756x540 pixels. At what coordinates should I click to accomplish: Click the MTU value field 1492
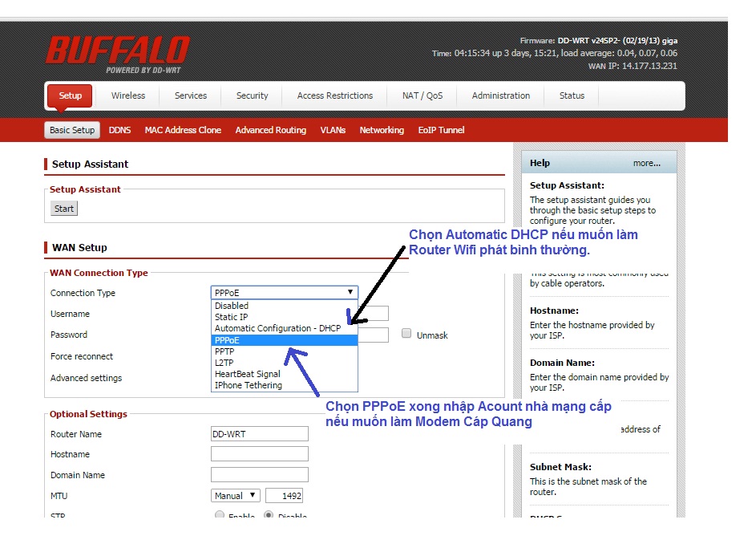(x=284, y=496)
